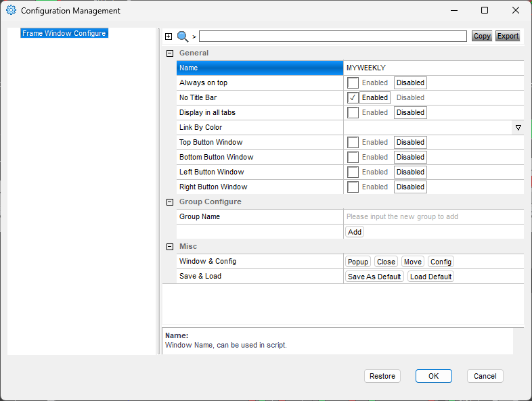The width and height of the screenshot is (532, 401).
Task: Select Frame Window Configure tree item
Action: point(64,33)
